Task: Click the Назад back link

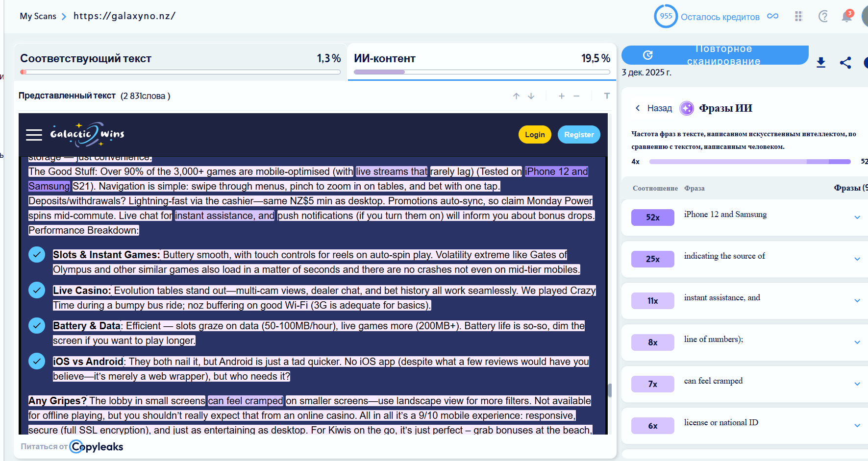Action: (x=653, y=108)
